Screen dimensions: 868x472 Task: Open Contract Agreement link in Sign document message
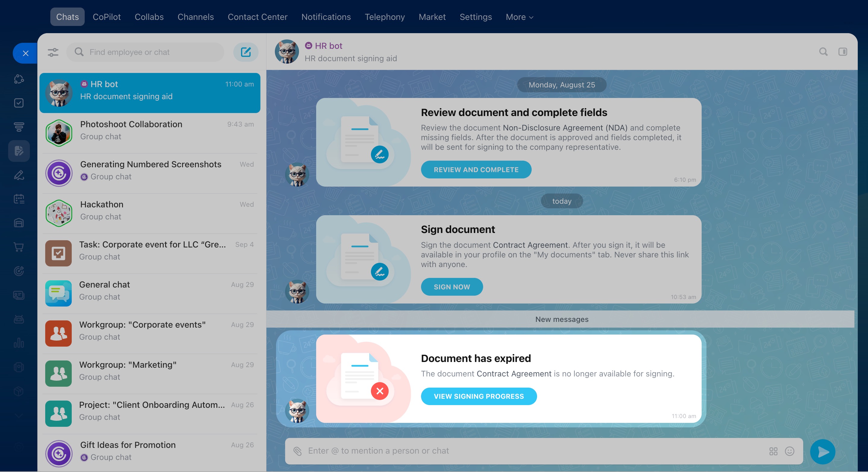pos(530,245)
